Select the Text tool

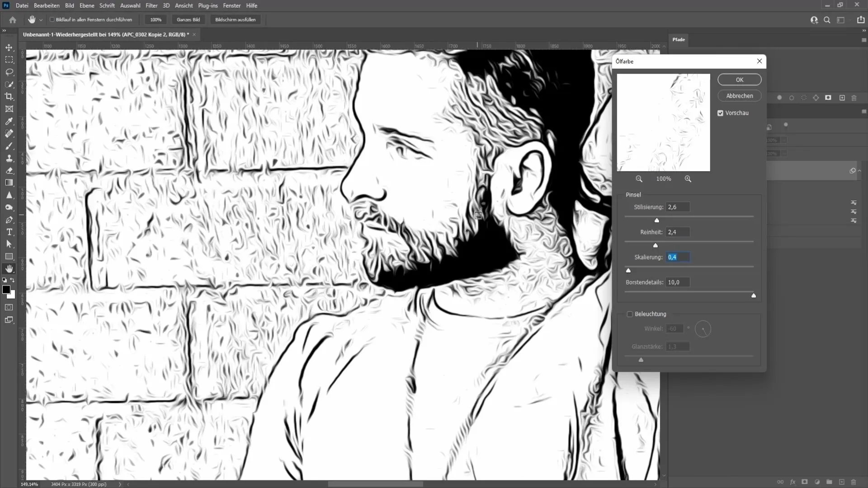9,232
